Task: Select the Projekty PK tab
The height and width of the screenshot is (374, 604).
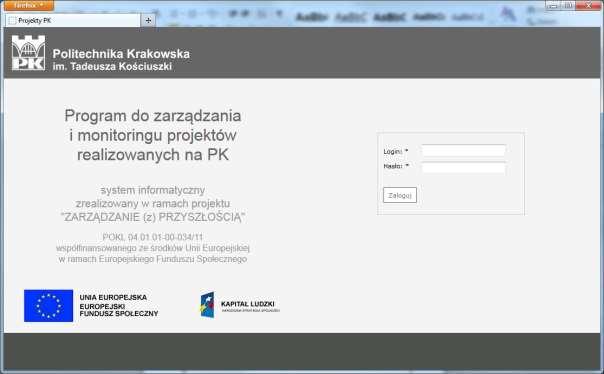Action: [73, 20]
